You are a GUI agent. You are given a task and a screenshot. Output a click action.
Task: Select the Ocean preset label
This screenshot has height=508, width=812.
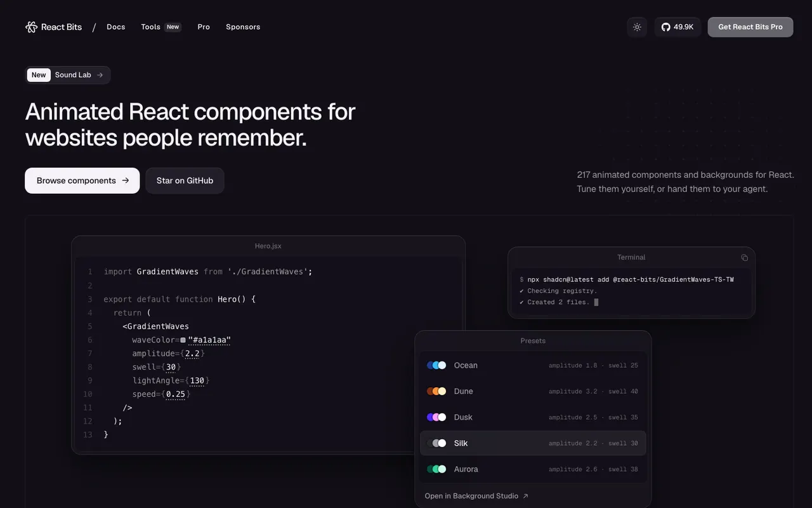tap(466, 365)
